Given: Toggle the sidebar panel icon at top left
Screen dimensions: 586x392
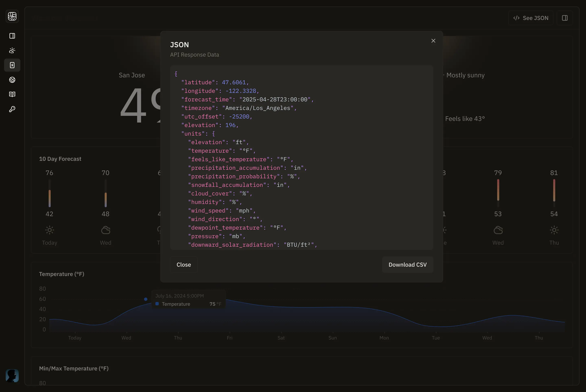Looking at the screenshot, I should (12, 36).
